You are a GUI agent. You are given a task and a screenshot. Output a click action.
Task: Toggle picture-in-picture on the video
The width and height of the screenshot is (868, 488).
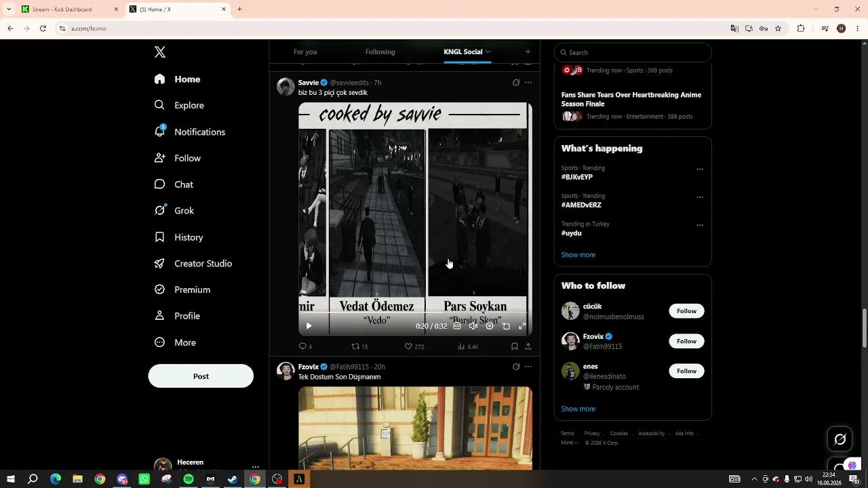coord(506,326)
